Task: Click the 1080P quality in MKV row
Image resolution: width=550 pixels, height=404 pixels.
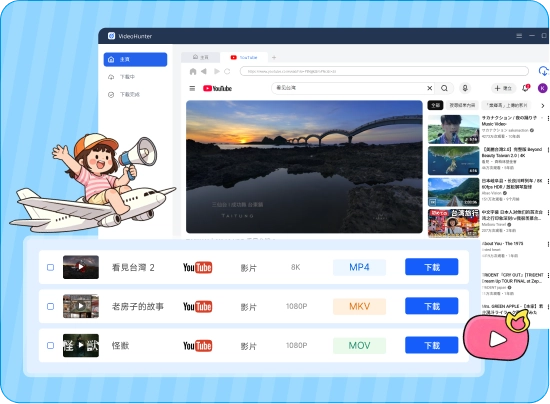Action: point(296,306)
